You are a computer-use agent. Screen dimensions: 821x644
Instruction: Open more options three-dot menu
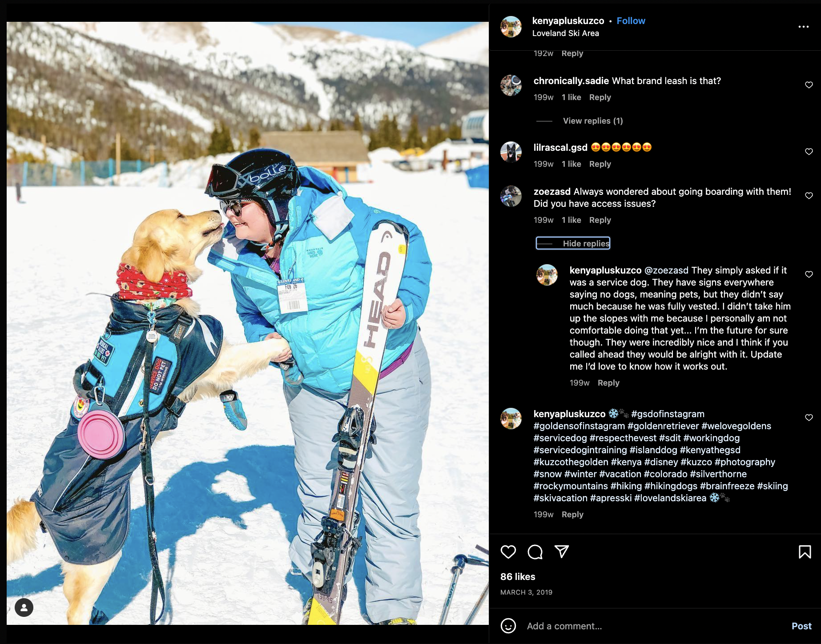pos(804,27)
